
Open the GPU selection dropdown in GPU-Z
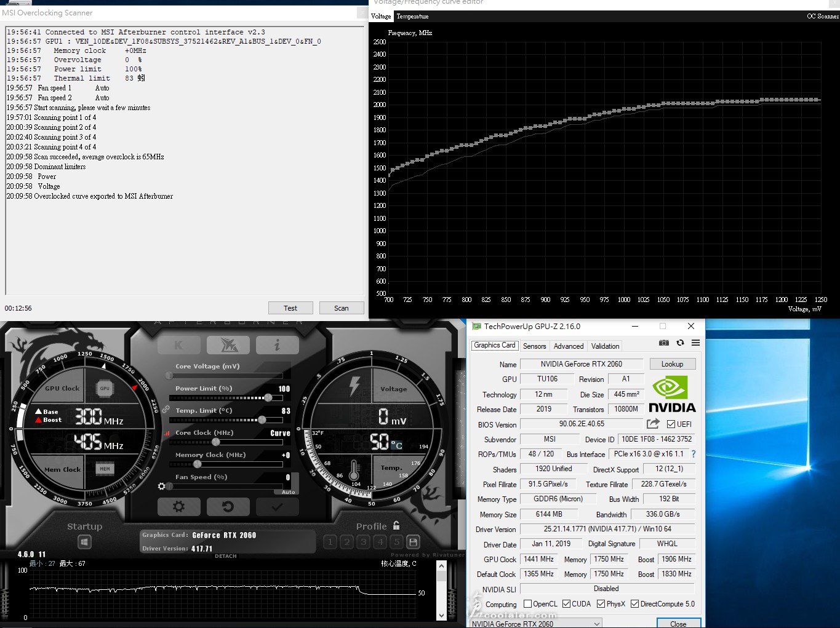point(535,624)
